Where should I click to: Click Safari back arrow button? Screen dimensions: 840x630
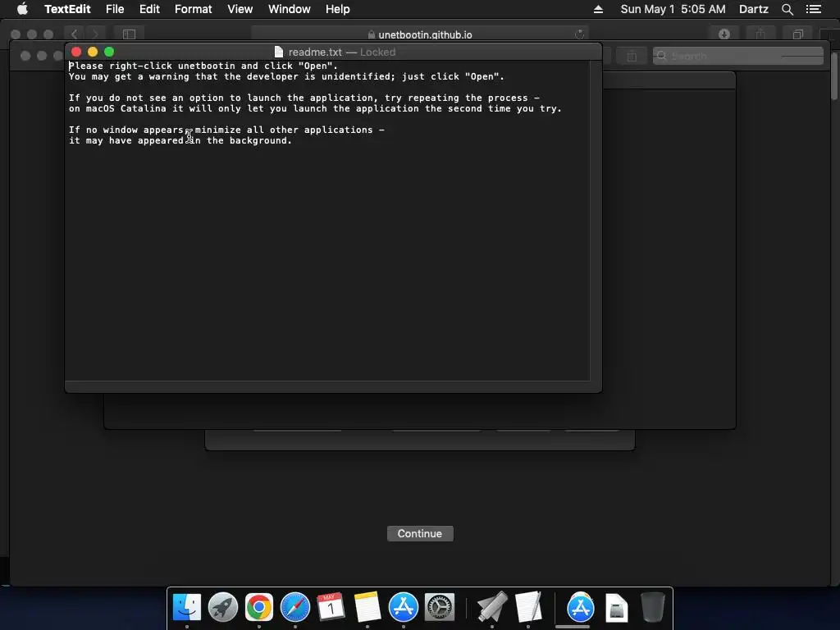pyautogui.click(x=75, y=34)
